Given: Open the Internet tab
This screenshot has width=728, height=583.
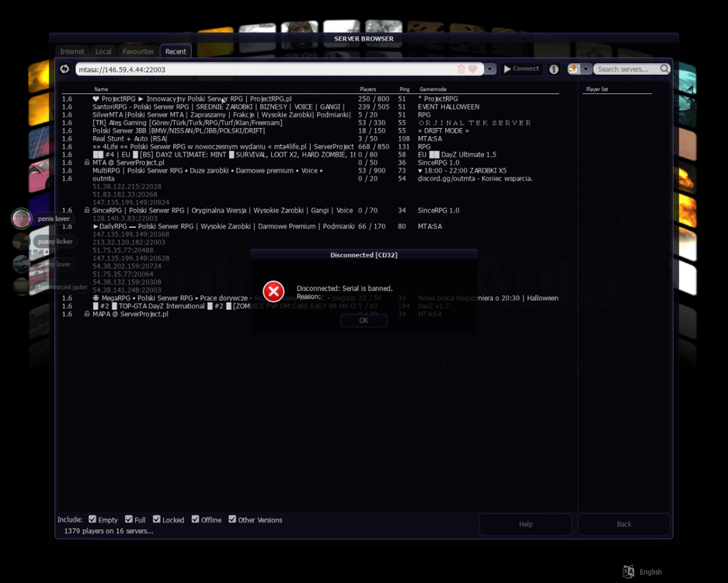Looking at the screenshot, I should point(72,51).
